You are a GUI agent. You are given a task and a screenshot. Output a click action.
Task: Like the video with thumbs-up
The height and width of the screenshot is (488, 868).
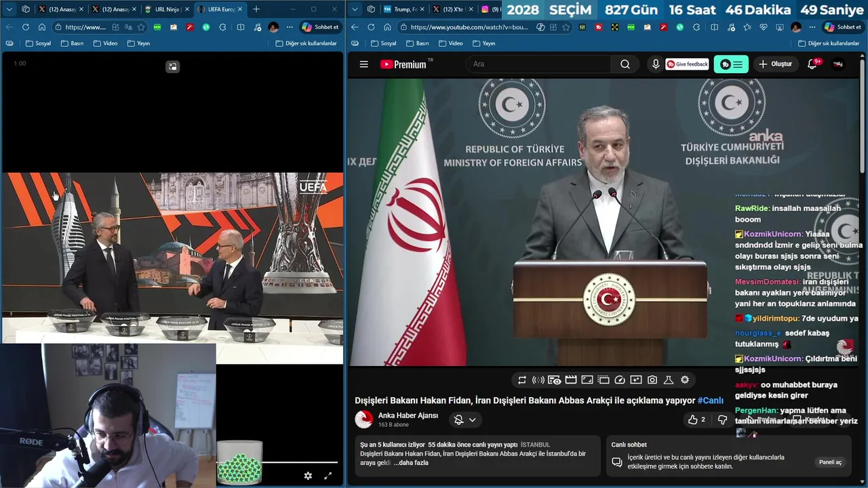click(x=696, y=420)
